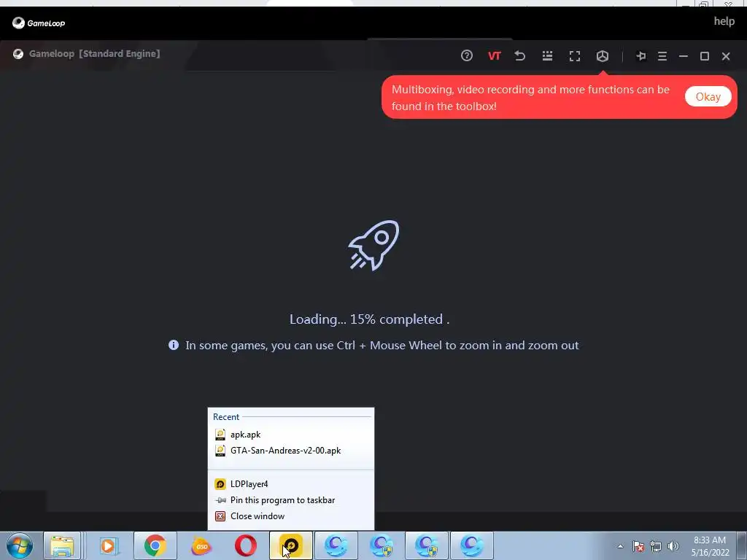Click the info icon beside zoom tip

pyautogui.click(x=174, y=345)
